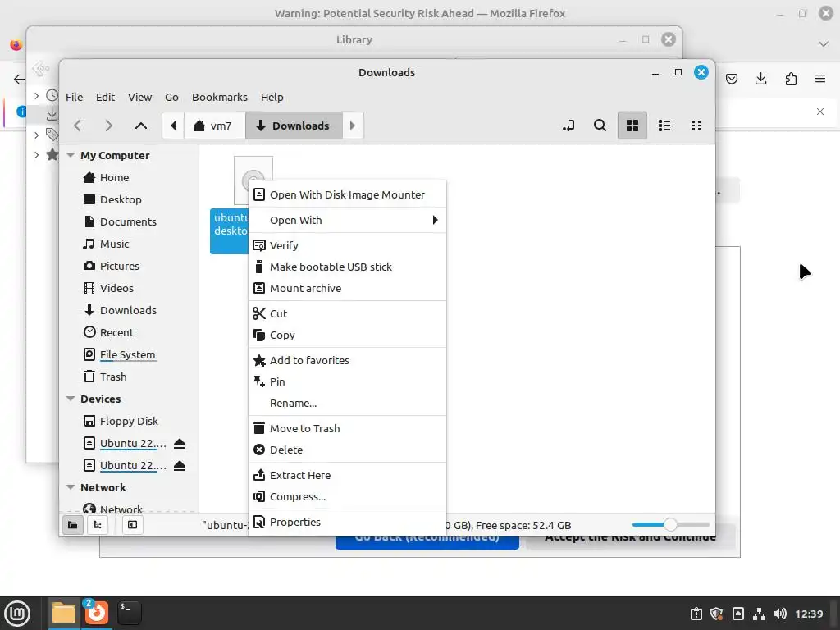Open file Properties

pyautogui.click(x=347, y=522)
